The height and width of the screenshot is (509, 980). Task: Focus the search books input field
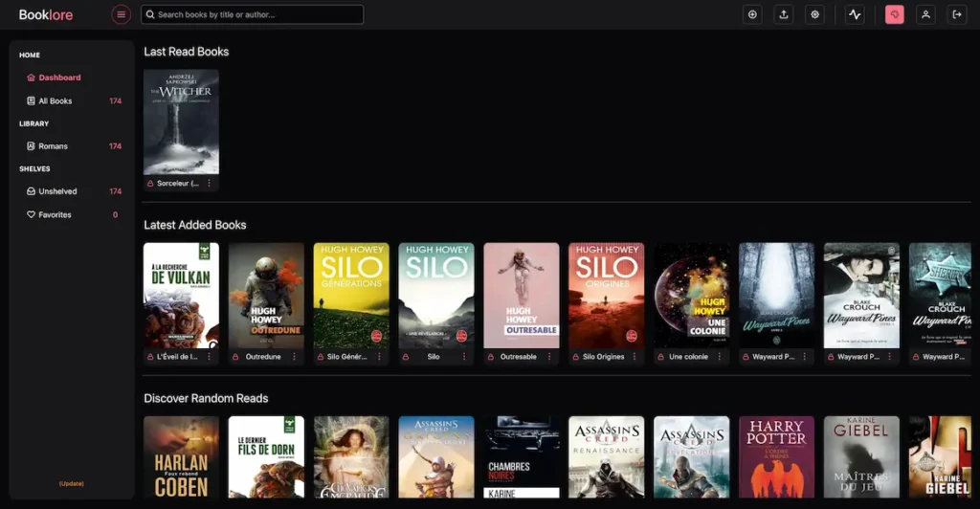pyautogui.click(x=253, y=14)
